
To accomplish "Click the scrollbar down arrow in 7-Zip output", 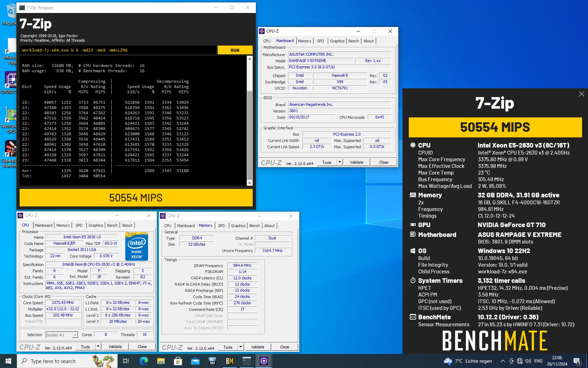I will tap(250, 183).
